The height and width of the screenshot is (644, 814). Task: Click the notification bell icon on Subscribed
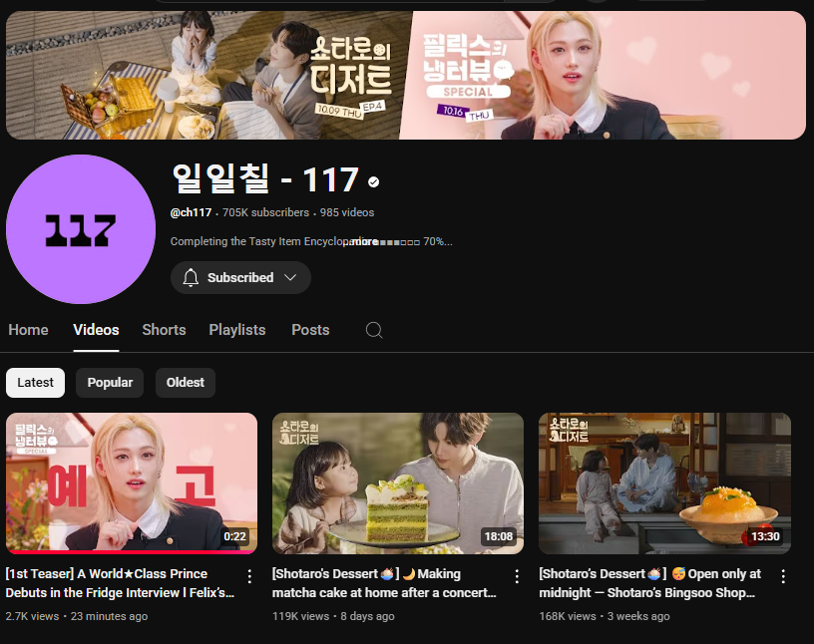191,277
